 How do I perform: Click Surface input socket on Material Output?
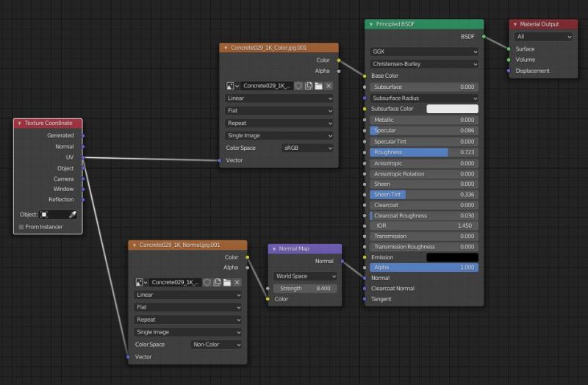(509, 49)
